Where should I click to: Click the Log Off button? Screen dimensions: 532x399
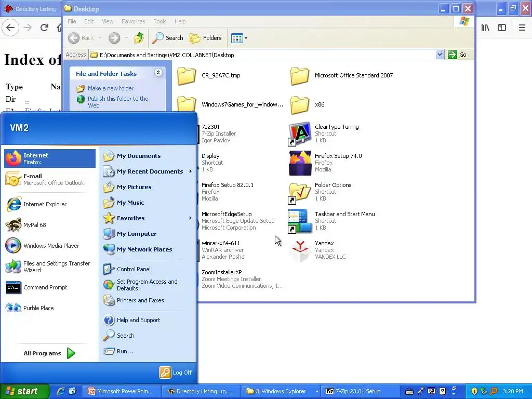pyautogui.click(x=176, y=373)
